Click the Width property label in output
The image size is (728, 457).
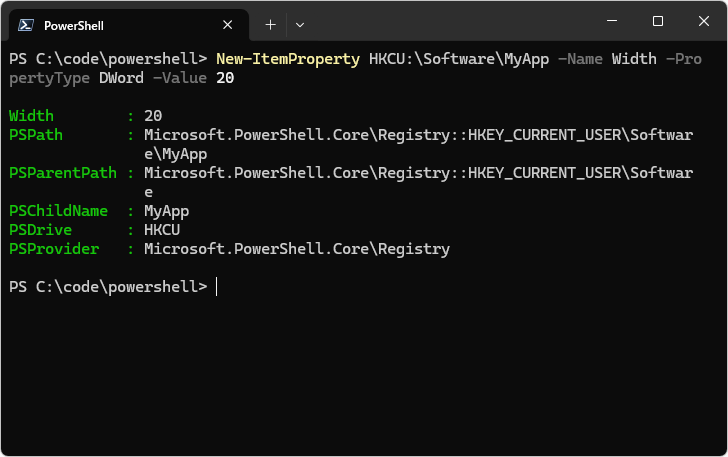pos(31,116)
